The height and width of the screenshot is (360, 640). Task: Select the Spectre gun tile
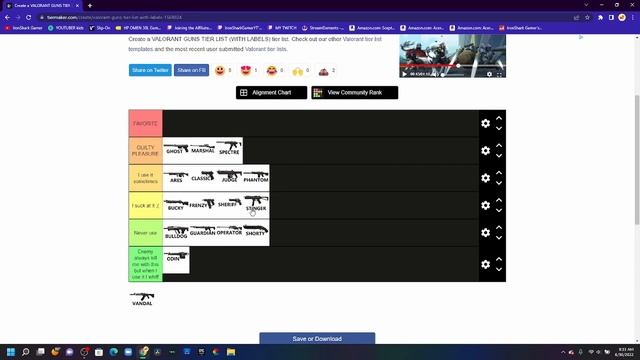click(x=229, y=151)
